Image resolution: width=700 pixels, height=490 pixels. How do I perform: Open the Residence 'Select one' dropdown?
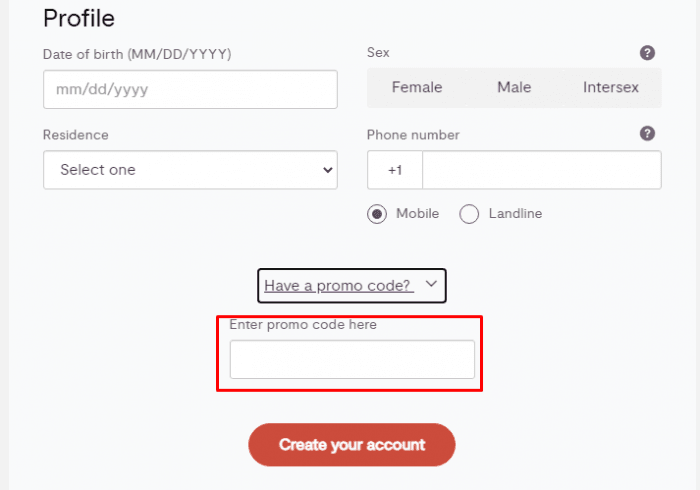click(x=190, y=170)
